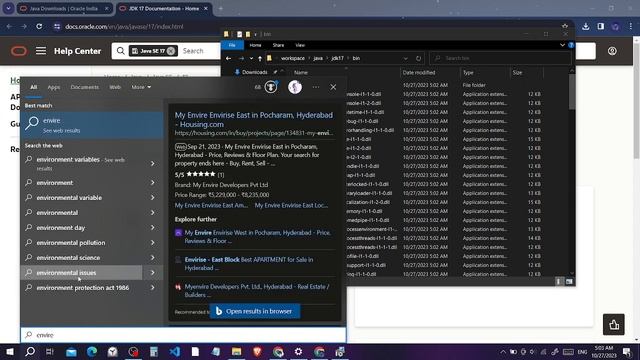Expand environmental variable suggestion arrow

click(x=152, y=198)
